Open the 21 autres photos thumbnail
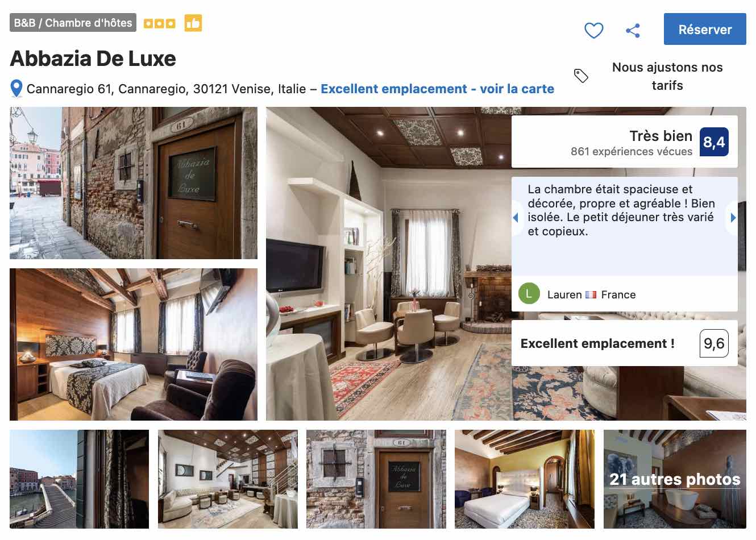Screen dimensions: 756x540 tap(675, 479)
